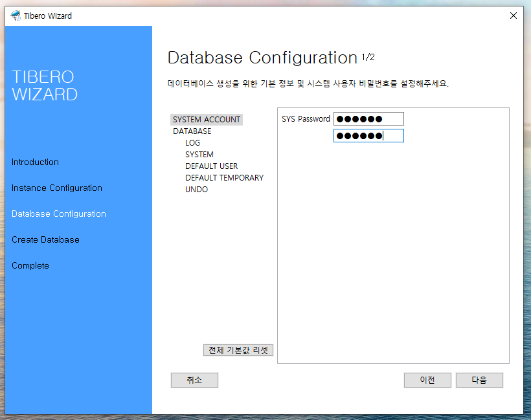531x420 pixels.
Task: Click Complete step in sidebar
Action: click(x=30, y=266)
